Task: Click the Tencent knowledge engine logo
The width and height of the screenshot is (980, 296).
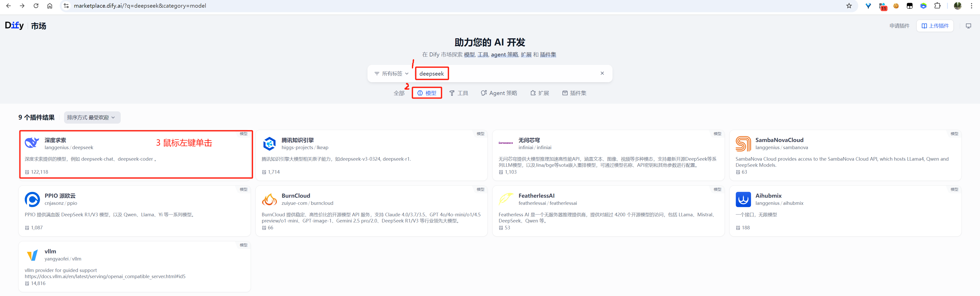Action: tap(269, 144)
